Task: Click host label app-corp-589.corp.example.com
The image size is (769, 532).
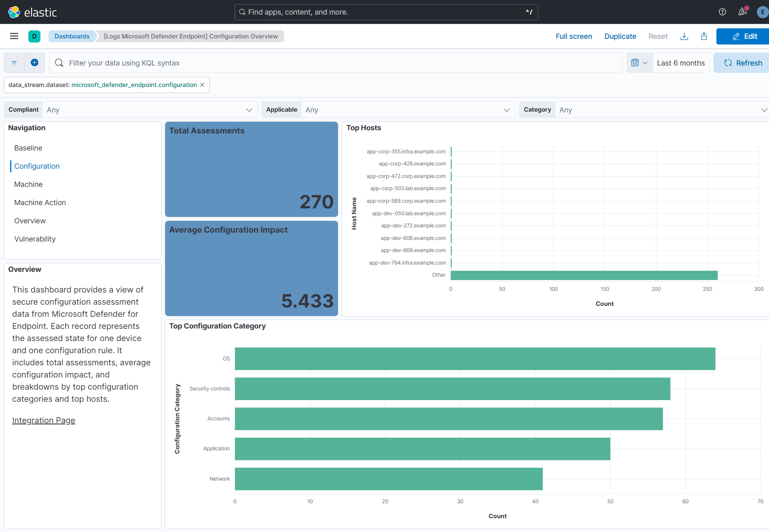Action: click(406, 201)
